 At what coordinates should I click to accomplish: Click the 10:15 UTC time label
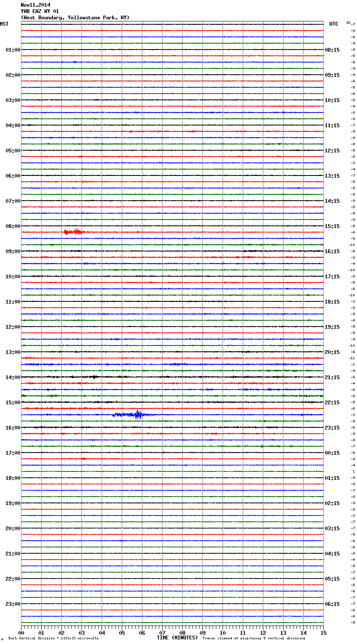point(332,100)
